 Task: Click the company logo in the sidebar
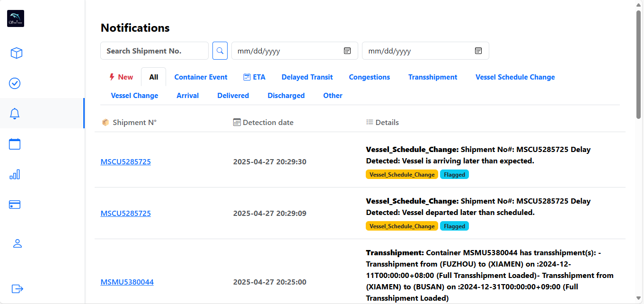[16, 18]
